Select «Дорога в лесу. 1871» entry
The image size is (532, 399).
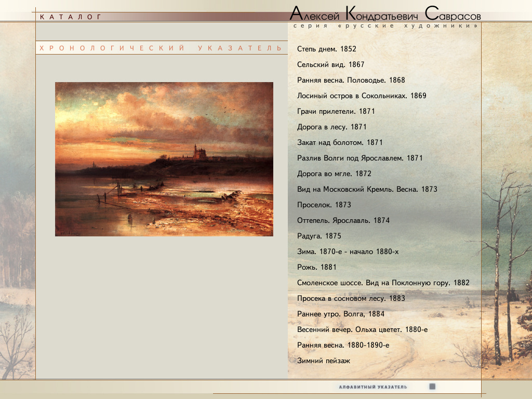tap(332, 127)
